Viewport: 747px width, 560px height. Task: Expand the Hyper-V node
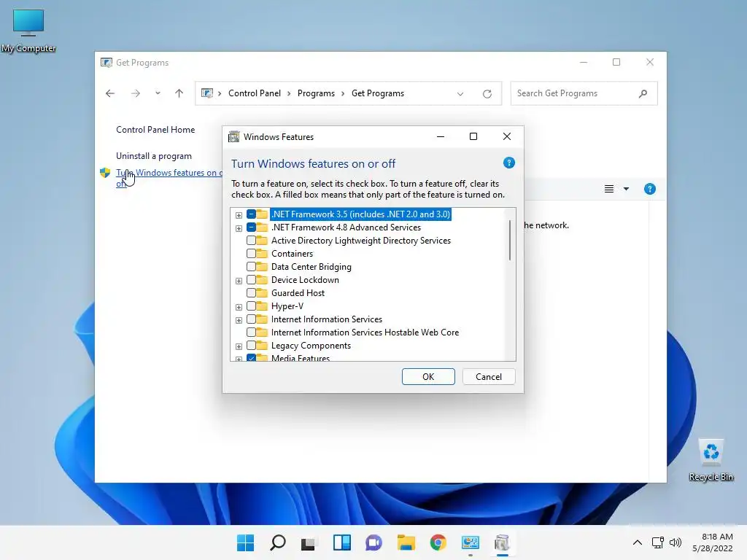(x=239, y=307)
